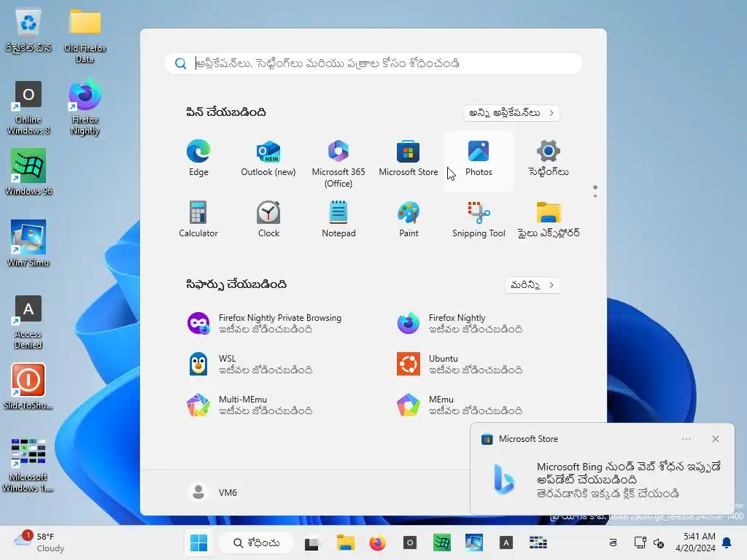Image resolution: width=747 pixels, height=560 pixels.
Task: Open Task View on taskbar
Action: click(x=312, y=542)
